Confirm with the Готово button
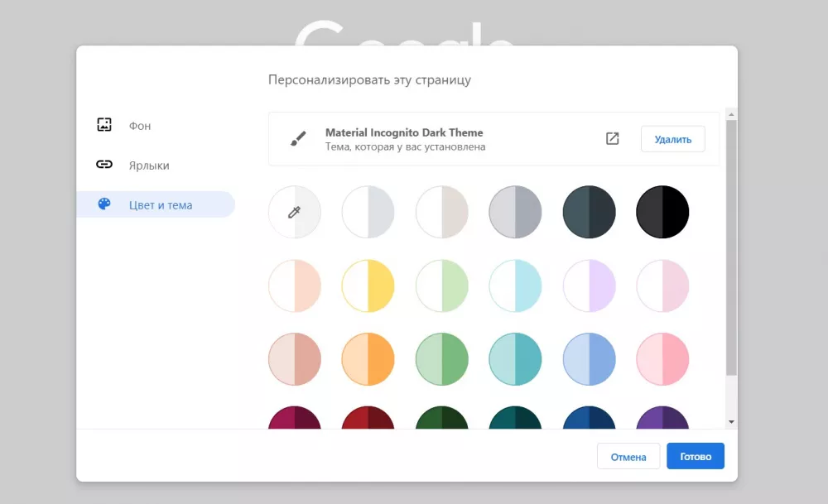Viewport: 828px width, 504px height. [695, 457]
